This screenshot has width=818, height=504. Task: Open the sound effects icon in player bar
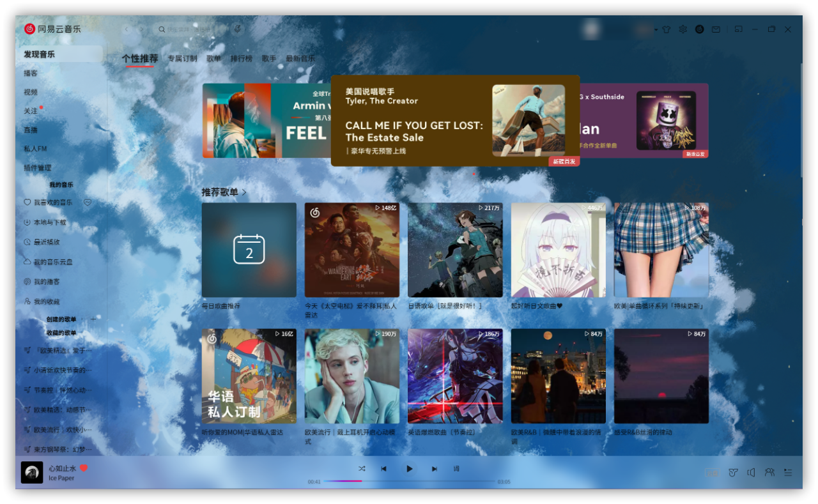tap(733, 473)
